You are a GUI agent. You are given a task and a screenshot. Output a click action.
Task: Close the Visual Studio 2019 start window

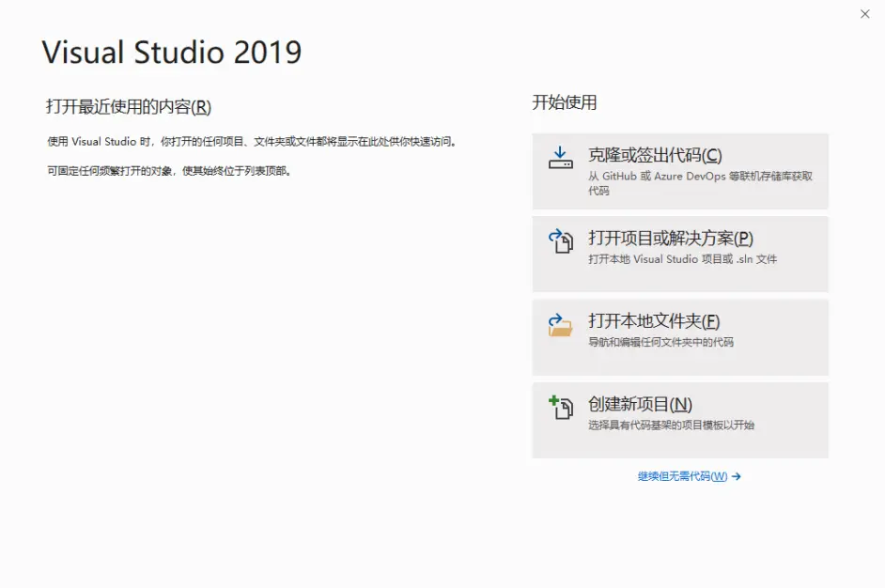864,14
